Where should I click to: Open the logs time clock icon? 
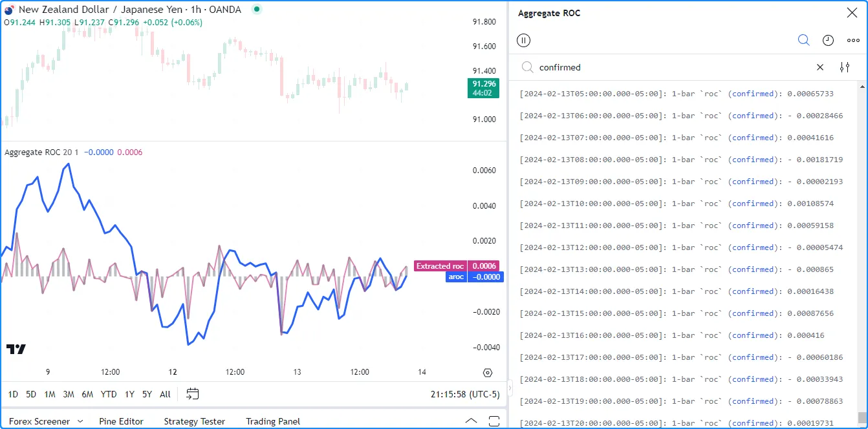(828, 40)
